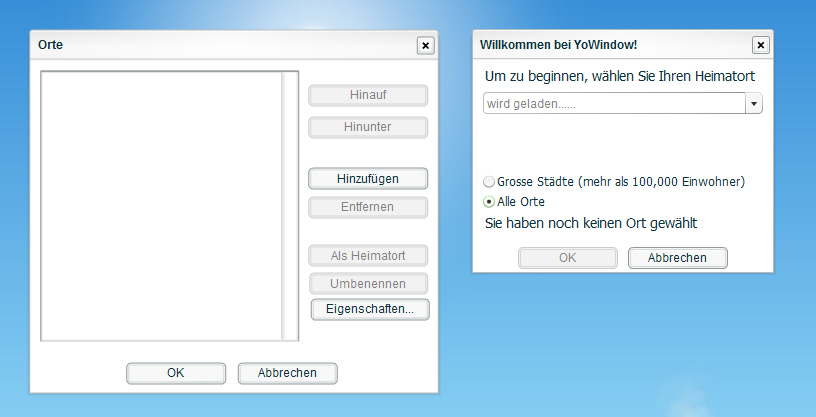Click the Entfernen button
Screen dimensions: 816x417
368,207
